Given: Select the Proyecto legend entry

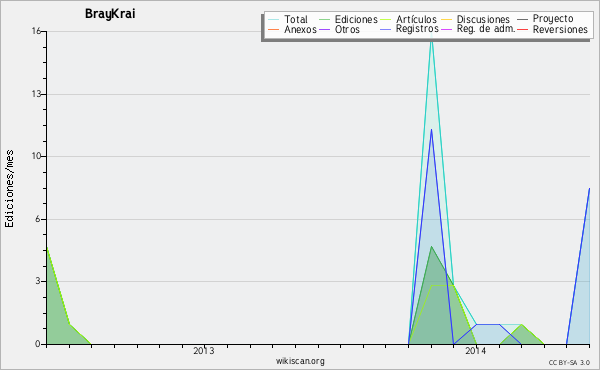Looking at the screenshot, I should tap(553, 19).
